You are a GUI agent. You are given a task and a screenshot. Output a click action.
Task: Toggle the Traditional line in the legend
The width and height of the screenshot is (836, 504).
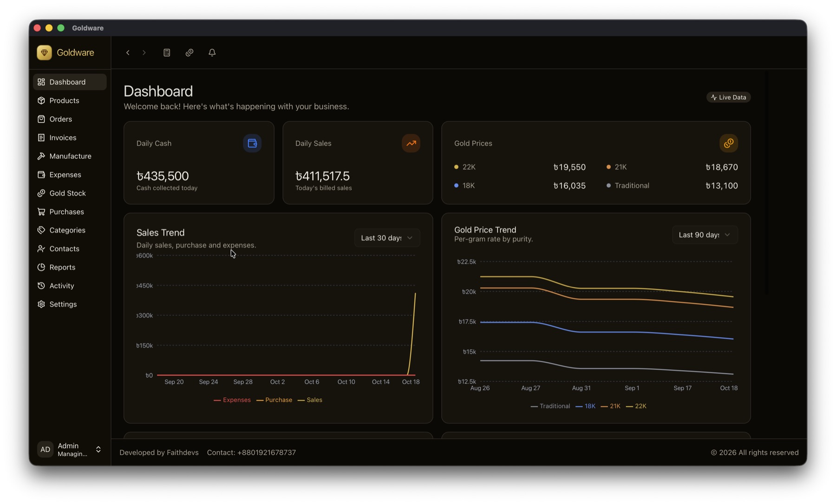(550, 406)
